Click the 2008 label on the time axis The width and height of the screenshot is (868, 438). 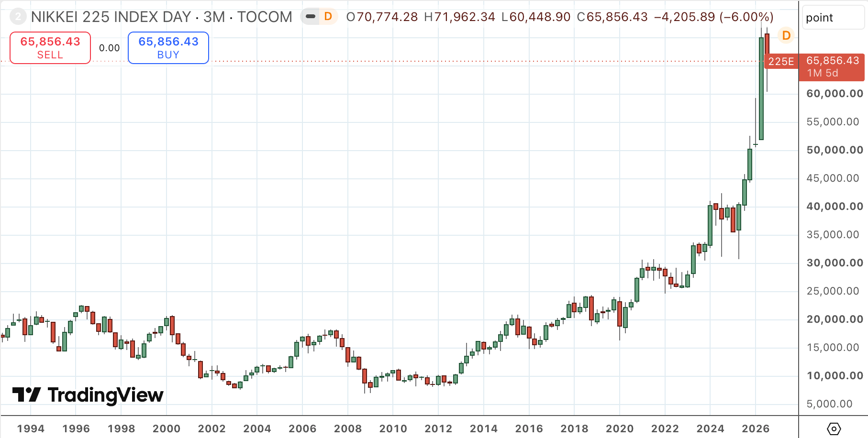point(348,429)
